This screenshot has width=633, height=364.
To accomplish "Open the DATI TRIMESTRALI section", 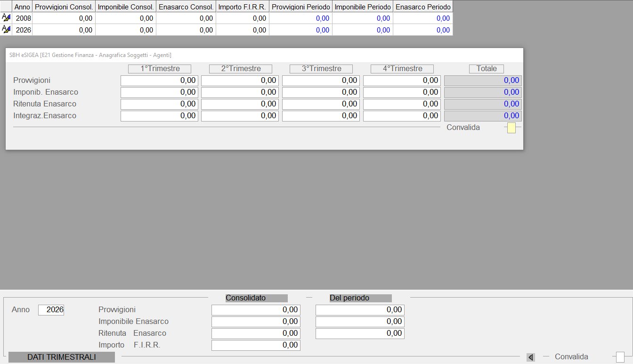I will pyautogui.click(x=62, y=357).
